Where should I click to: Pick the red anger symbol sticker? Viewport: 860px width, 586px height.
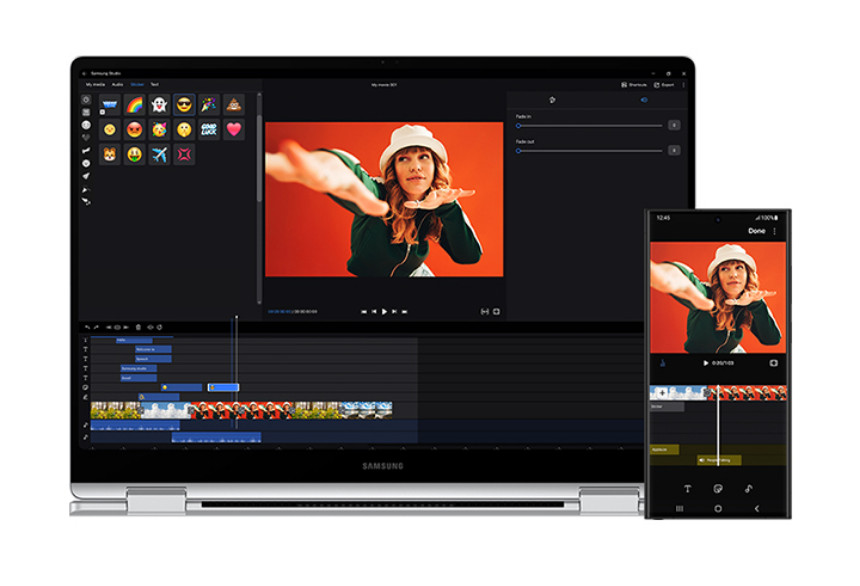click(x=184, y=155)
